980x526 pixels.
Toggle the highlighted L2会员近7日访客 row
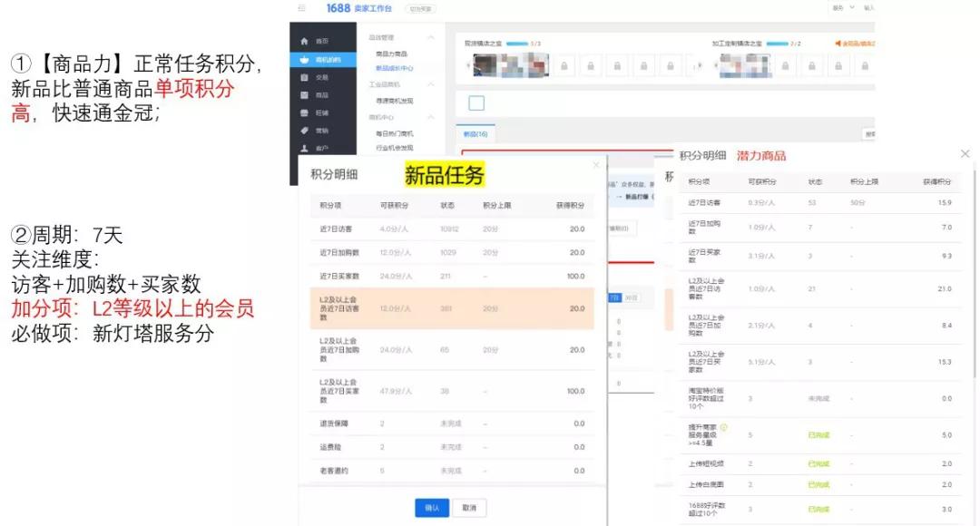pos(449,308)
